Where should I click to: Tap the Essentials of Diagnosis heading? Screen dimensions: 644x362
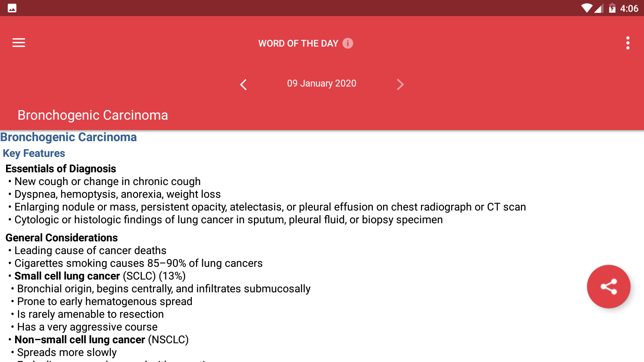click(x=61, y=169)
